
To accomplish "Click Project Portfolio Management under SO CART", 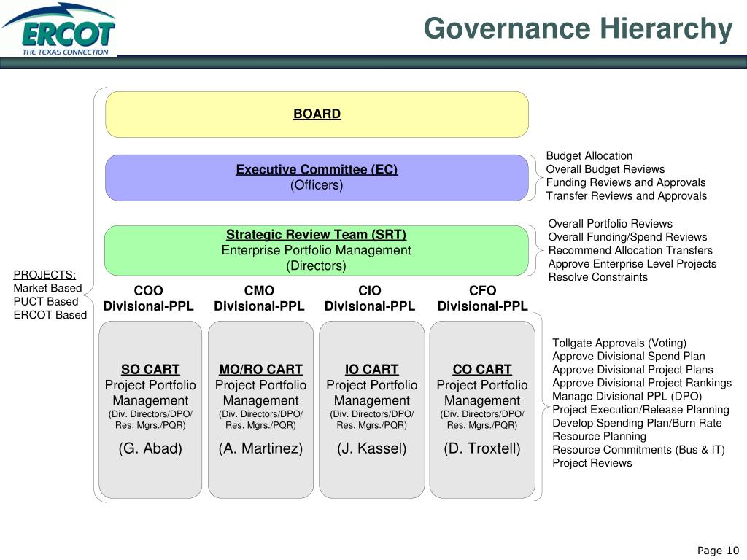I will [150, 393].
